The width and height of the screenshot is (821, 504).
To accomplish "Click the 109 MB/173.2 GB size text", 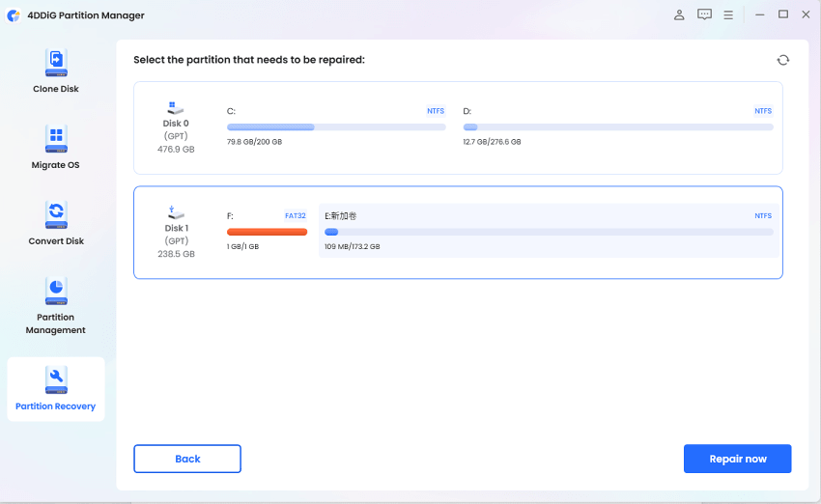I will tap(352, 246).
